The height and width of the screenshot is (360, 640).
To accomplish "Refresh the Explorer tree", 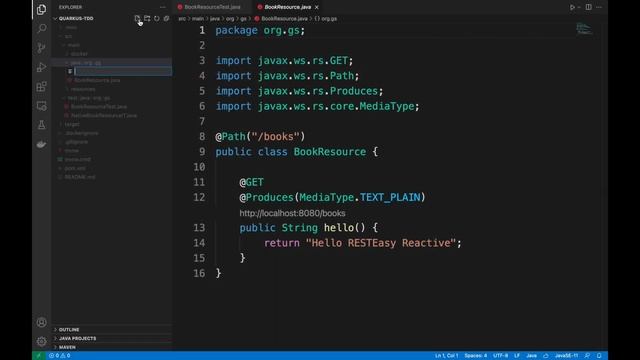I will (157, 18).
